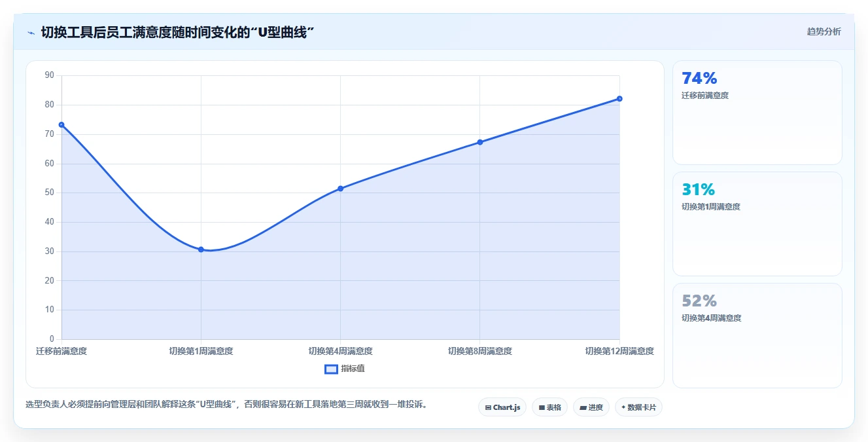Image resolution: width=868 pixels, height=442 pixels.
Task: Open the 31% 切换第1周满意度 card
Action: point(757,224)
